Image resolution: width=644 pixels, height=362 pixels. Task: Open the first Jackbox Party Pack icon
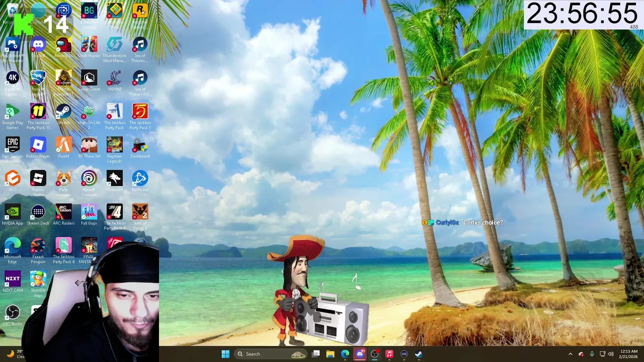114,117
